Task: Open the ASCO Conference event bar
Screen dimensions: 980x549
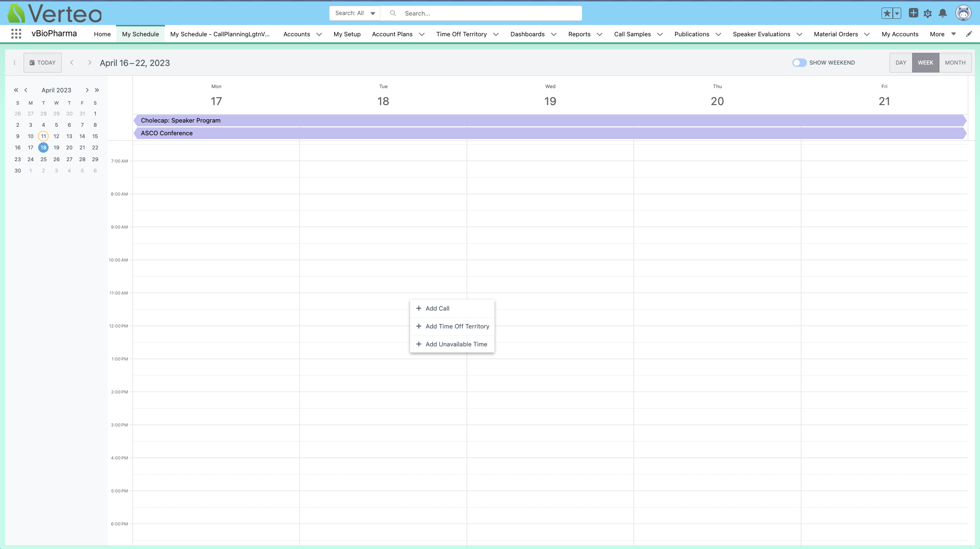Action: (x=167, y=133)
